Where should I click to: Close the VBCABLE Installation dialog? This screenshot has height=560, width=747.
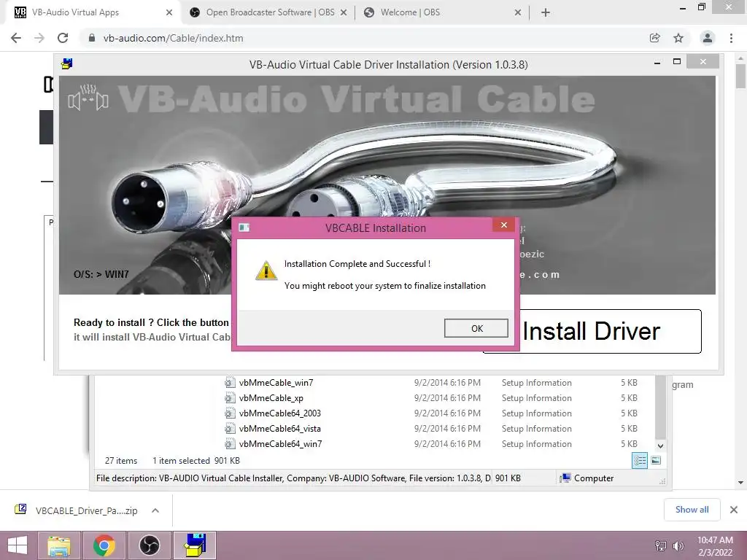tap(504, 225)
